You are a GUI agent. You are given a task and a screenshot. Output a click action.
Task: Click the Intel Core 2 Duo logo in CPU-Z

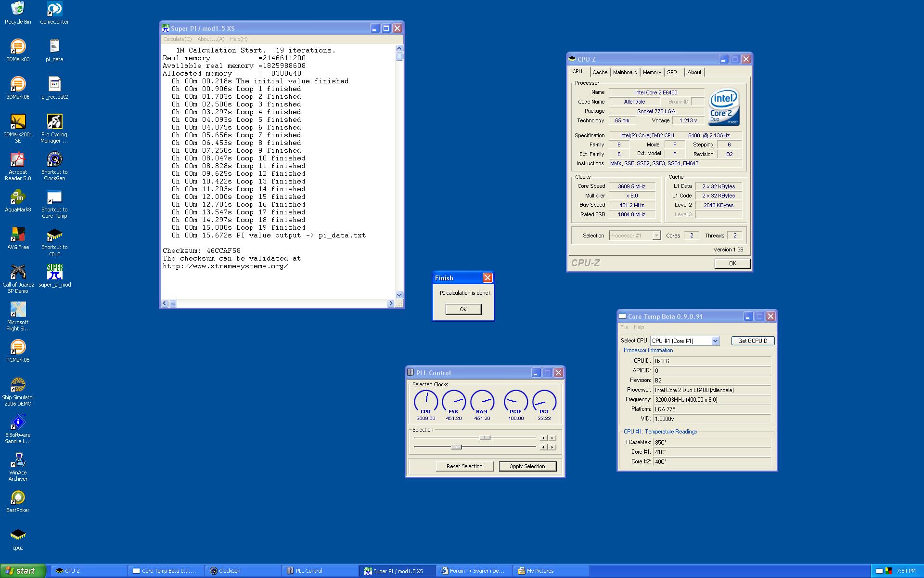coord(724,106)
